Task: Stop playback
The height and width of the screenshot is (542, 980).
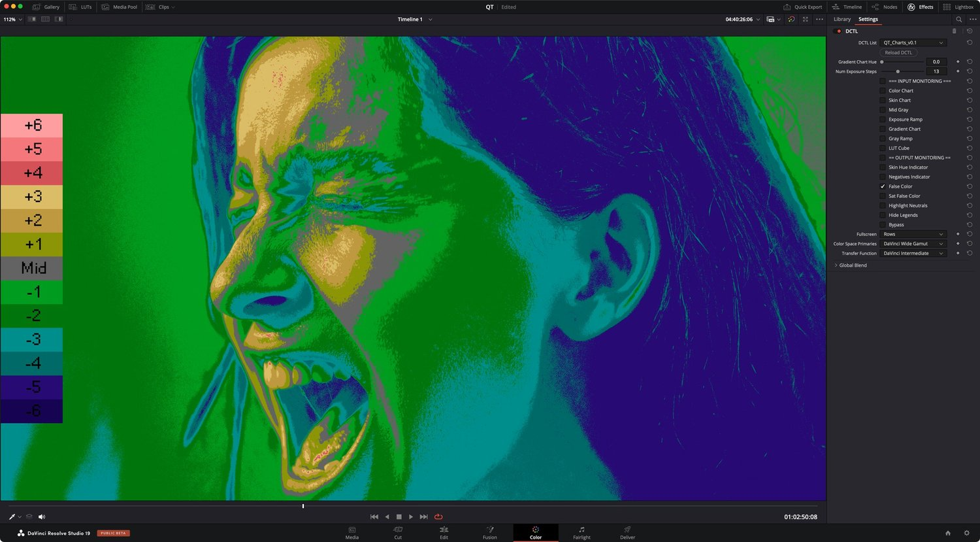Action: coord(399,517)
